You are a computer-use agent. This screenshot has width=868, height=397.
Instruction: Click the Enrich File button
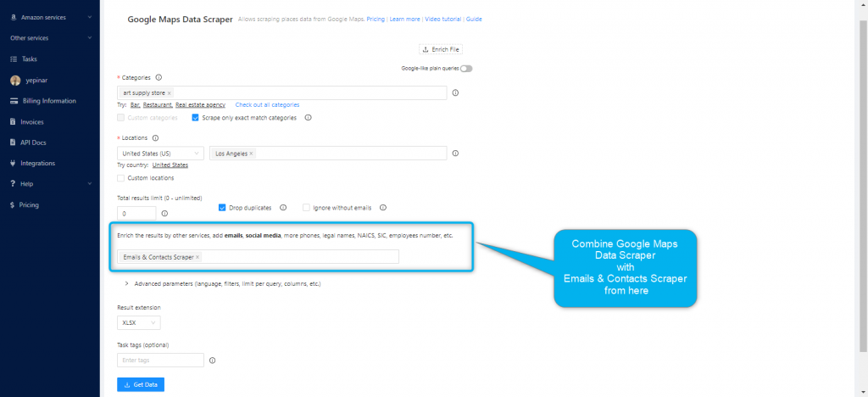(x=442, y=49)
